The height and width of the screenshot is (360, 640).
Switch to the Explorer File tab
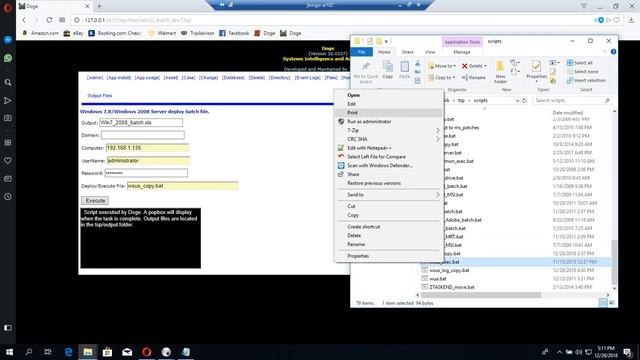[x=362, y=52]
